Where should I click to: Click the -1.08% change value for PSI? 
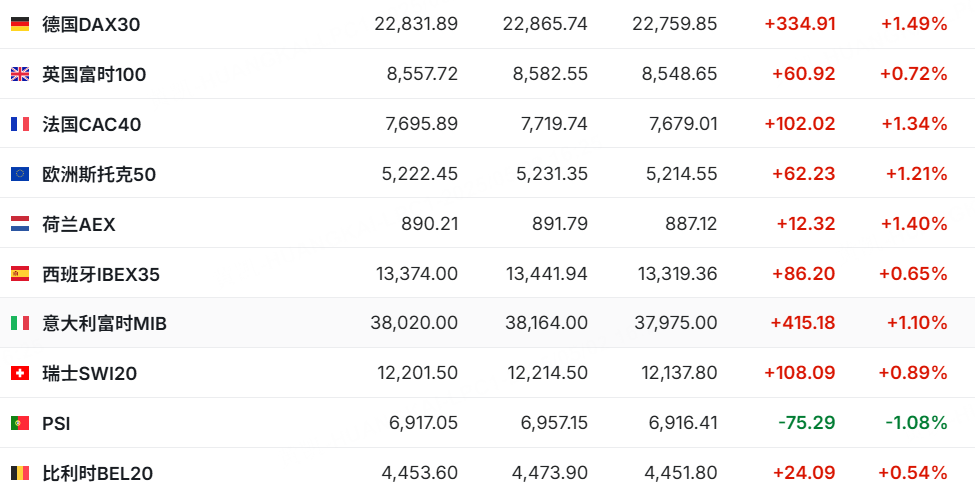coord(916,423)
